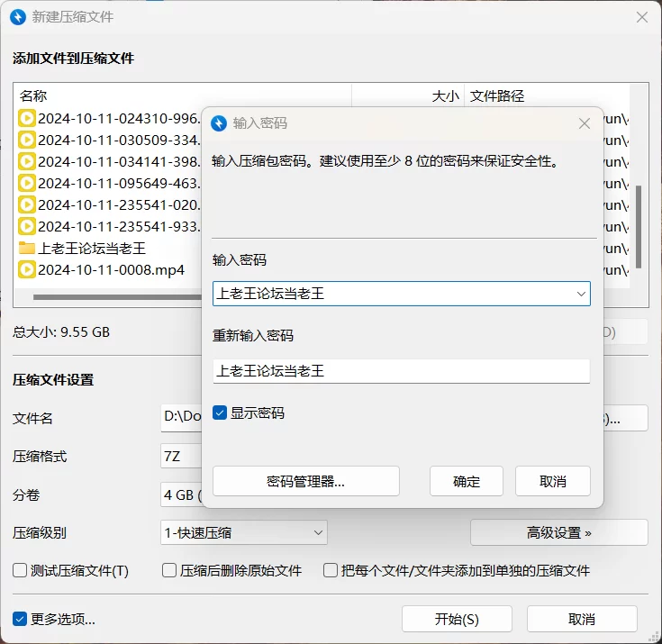The height and width of the screenshot is (644, 662).
Task: Expand the password history dropdown arrow
Action: [581, 294]
